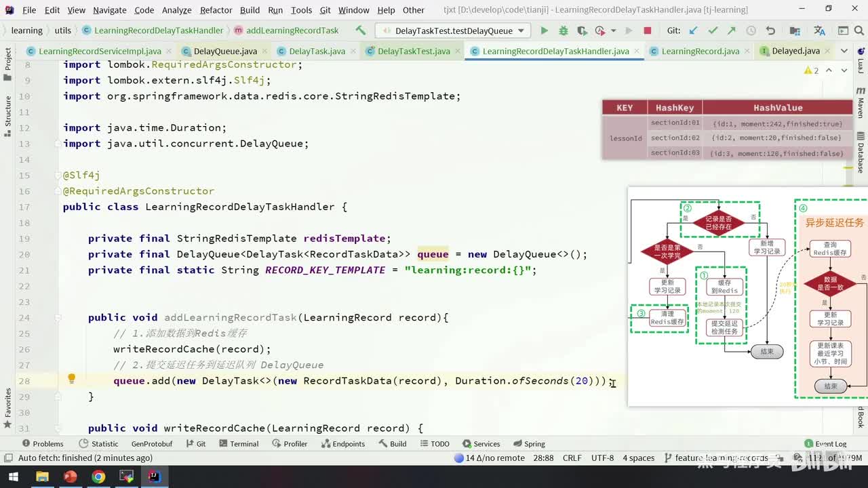Open the Analyze menu
This screenshot has height=488, width=868.
176,10
